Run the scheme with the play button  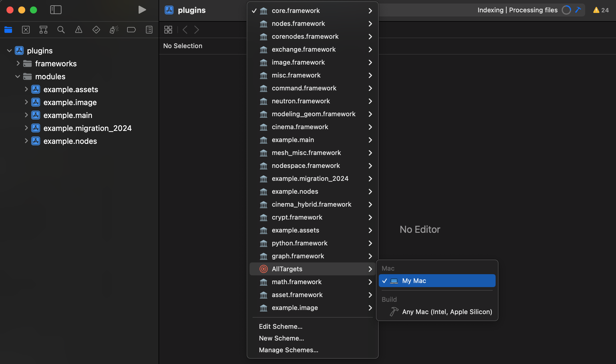142,10
